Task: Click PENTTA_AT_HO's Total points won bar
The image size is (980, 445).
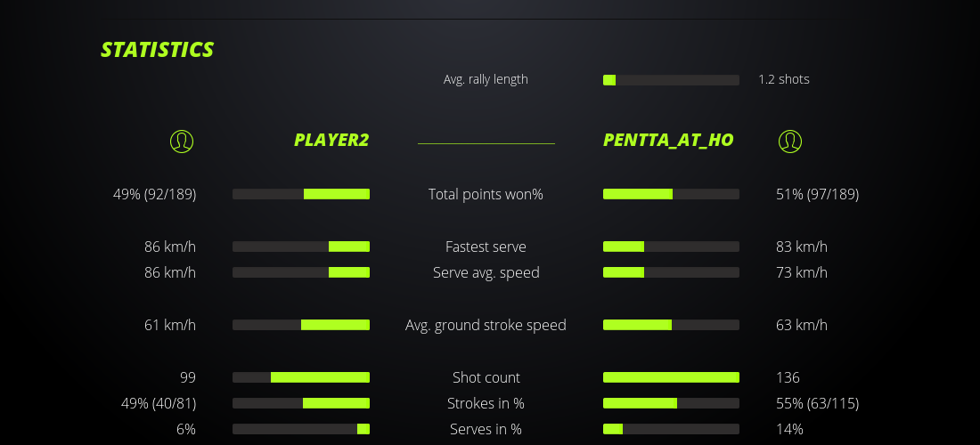Action: [x=671, y=194]
